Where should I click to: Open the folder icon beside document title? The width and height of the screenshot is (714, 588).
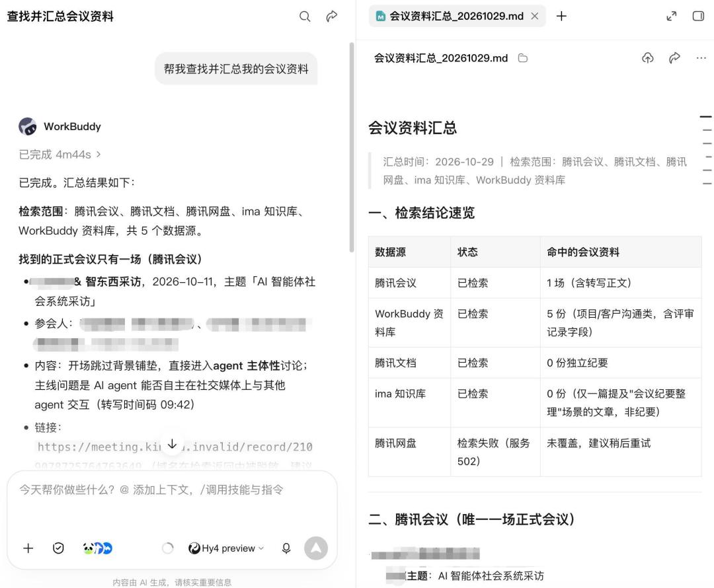[523, 58]
